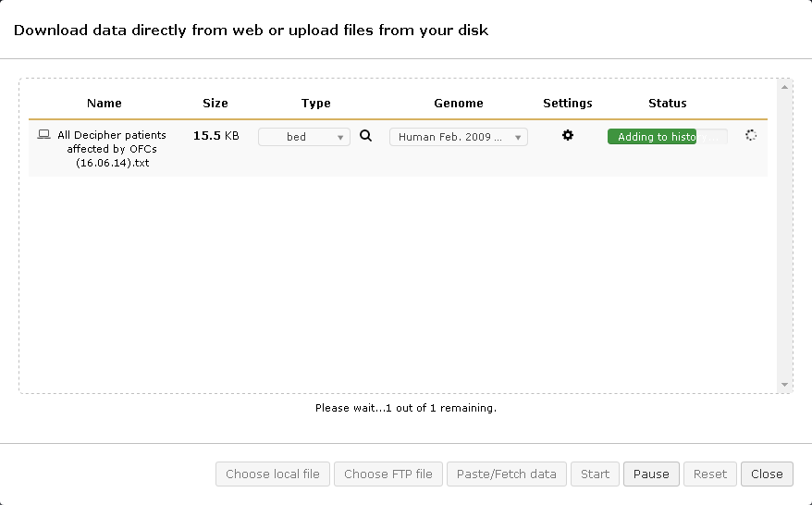Click the scrollbar up arrow

(x=785, y=88)
